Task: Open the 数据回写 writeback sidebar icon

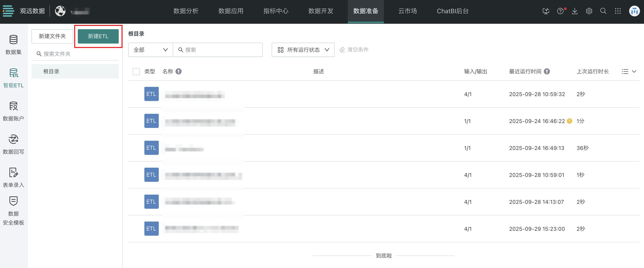Action: (x=13, y=139)
